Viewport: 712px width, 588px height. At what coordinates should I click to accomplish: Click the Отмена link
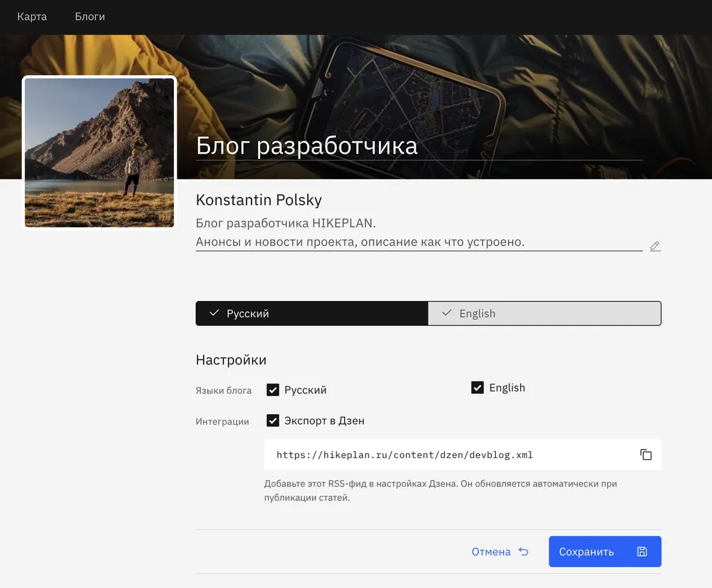point(491,552)
